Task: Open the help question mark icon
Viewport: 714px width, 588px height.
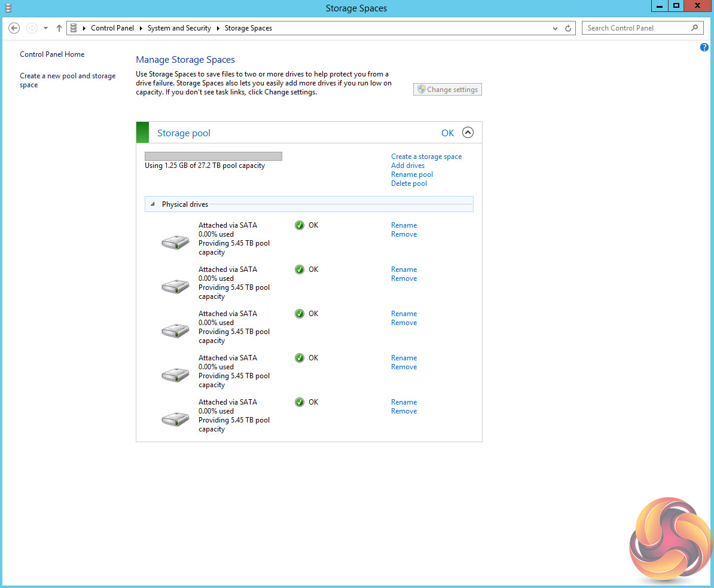Action: click(704, 47)
